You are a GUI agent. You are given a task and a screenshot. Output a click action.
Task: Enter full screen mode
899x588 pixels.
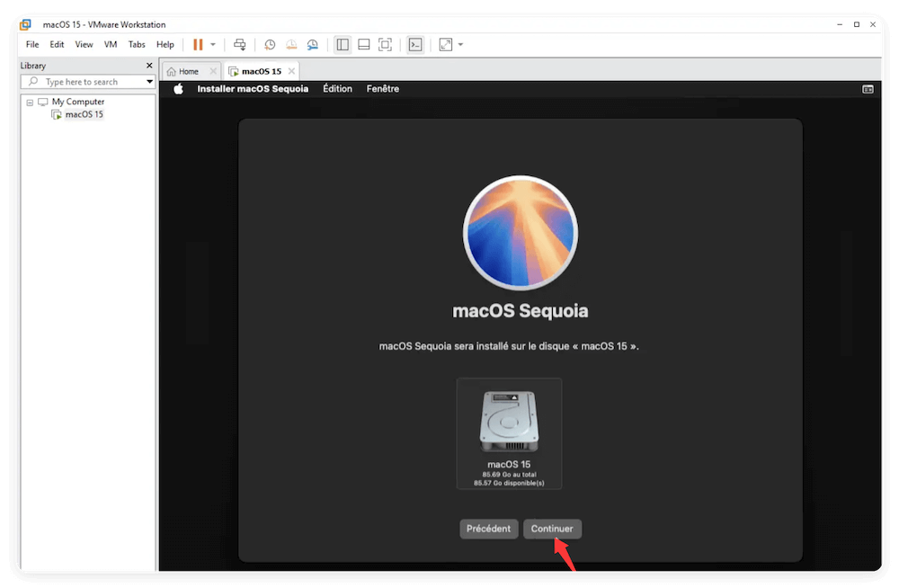tap(385, 43)
